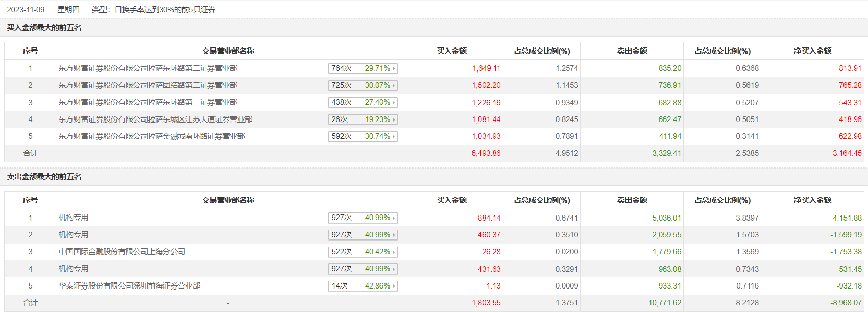The image size is (868, 312).
Task: Click the first 机构专用 seller entry
Action: click(74, 218)
